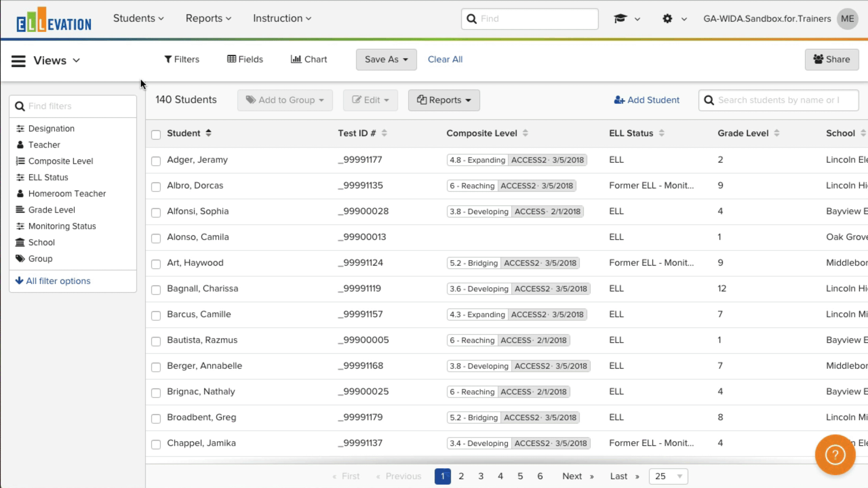868x488 pixels.
Task: Open the Add to Group dropdown
Action: [x=285, y=100]
